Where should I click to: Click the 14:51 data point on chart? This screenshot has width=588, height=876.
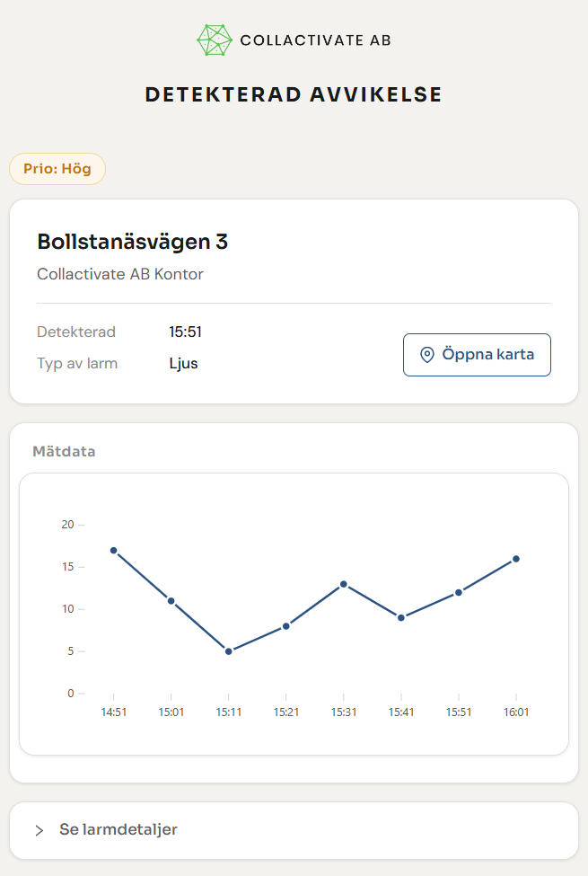(x=114, y=550)
